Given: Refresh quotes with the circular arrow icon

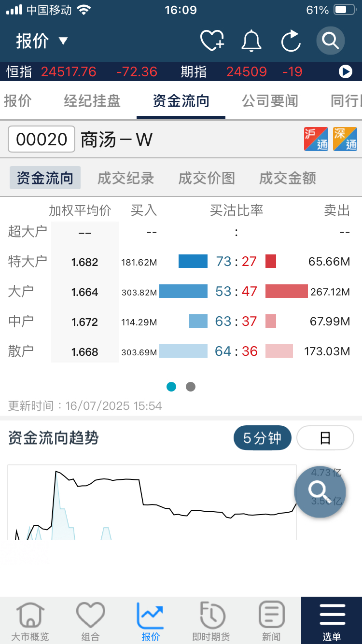Looking at the screenshot, I should pos(291,41).
